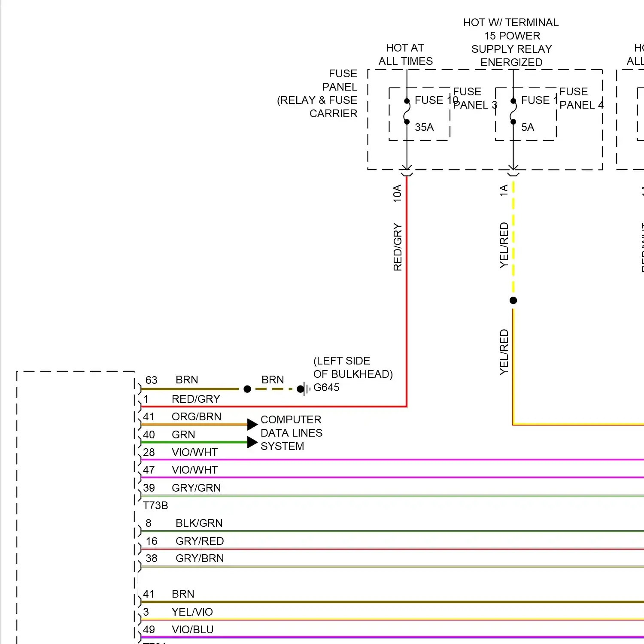Screen dimensions: 644x644
Task: Select the LEFT SIDE OF BULKHEAD note
Action: tap(353, 368)
